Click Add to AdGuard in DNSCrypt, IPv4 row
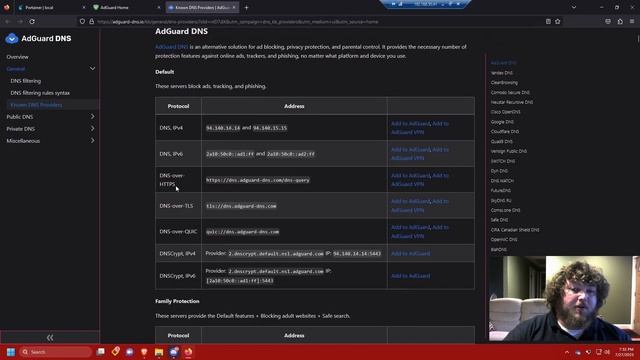Image resolution: width=640 pixels, height=360 pixels. [x=410, y=253]
